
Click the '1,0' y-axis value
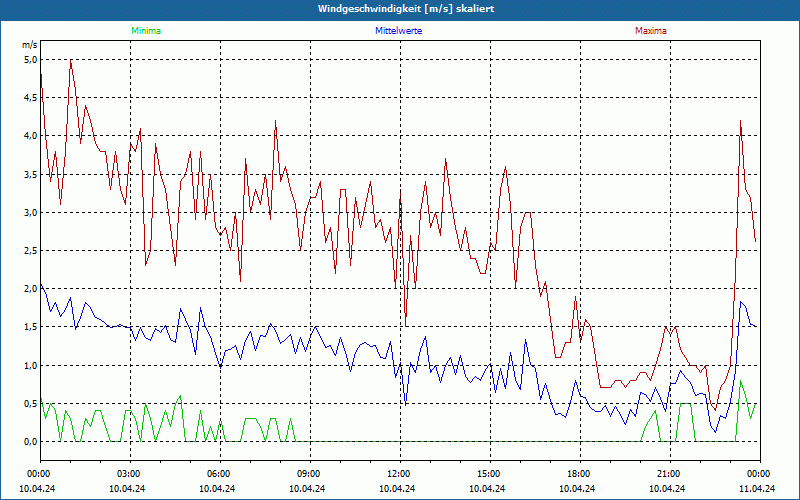[x=31, y=365]
